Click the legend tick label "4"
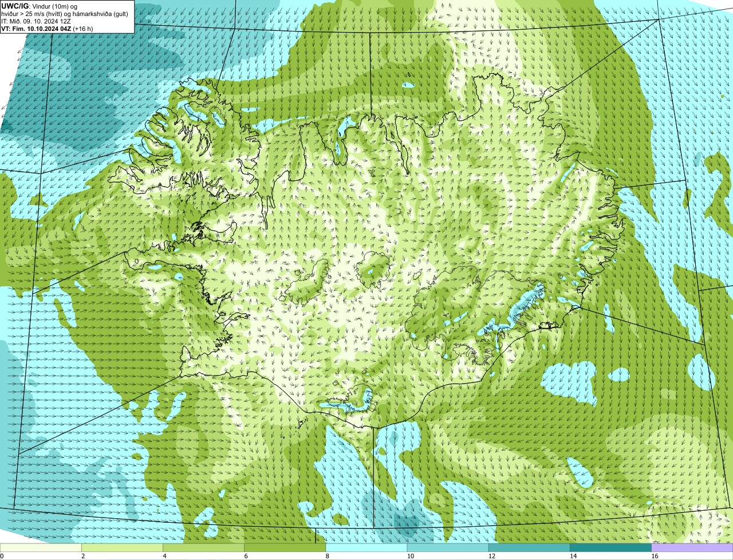 point(164,556)
